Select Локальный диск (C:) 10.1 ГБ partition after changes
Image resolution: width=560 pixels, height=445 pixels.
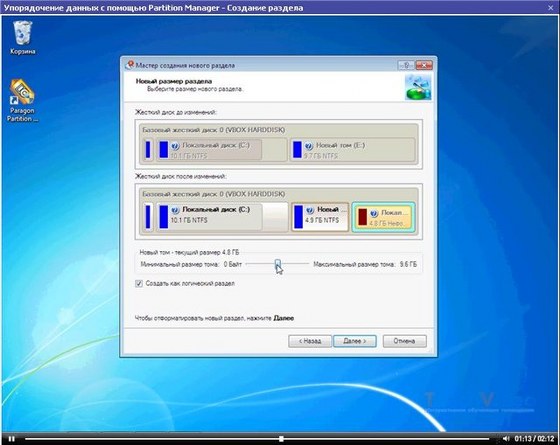coord(209,217)
